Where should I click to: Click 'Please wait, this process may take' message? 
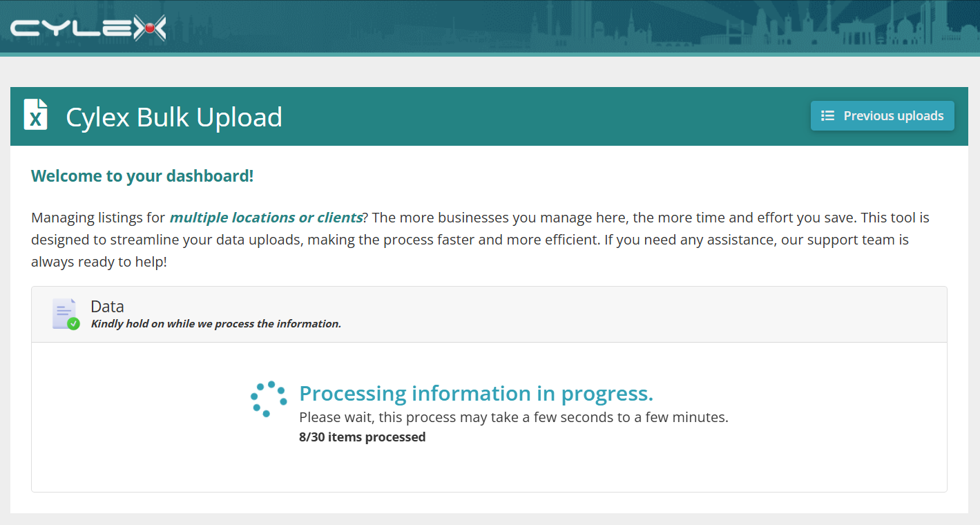[514, 417]
